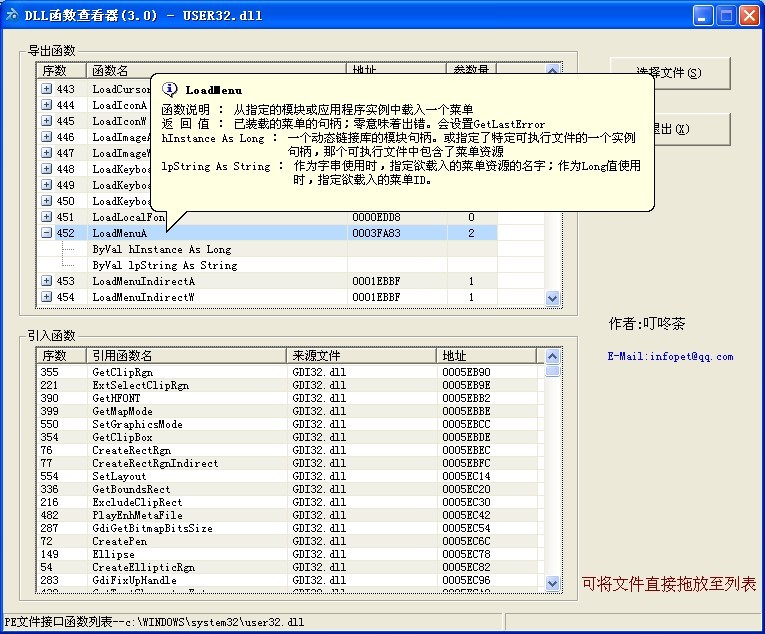Open the E-Mail infopet@qq.com link
Image resolution: width=765 pixels, height=634 pixels.
(670, 356)
